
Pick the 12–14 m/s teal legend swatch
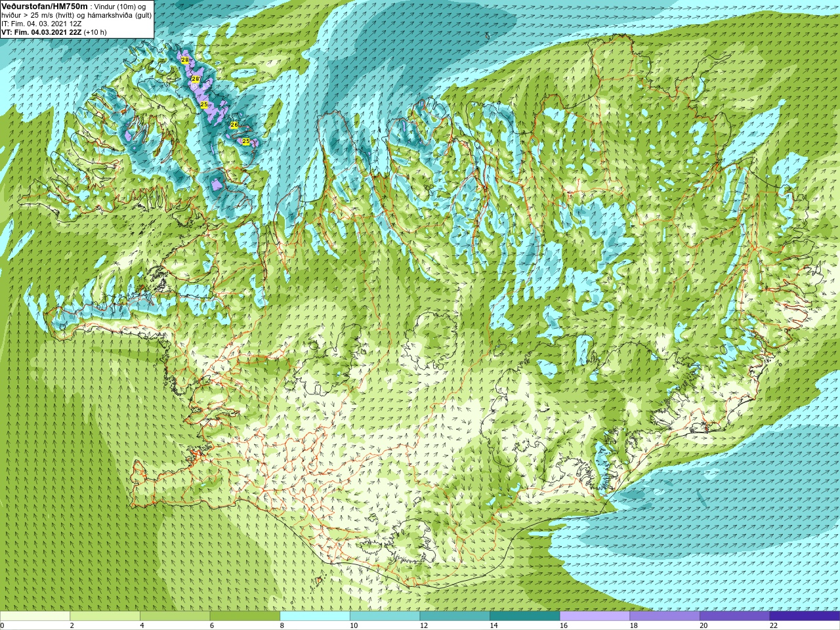click(x=455, y=616)
